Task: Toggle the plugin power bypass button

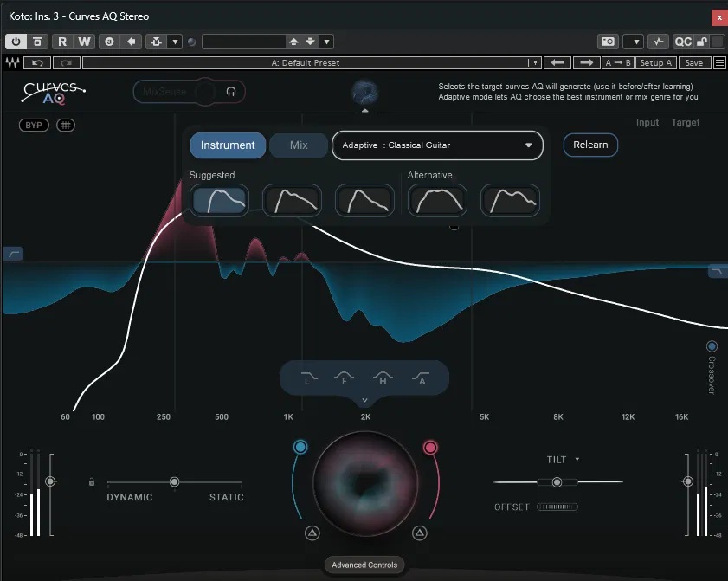Action: (16, 42)
